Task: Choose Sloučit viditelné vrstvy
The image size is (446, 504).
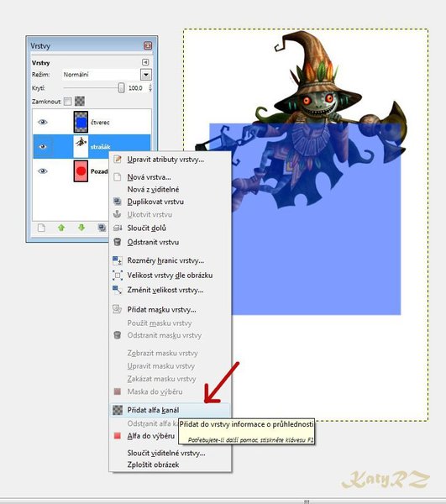Action: coord(170,453)
